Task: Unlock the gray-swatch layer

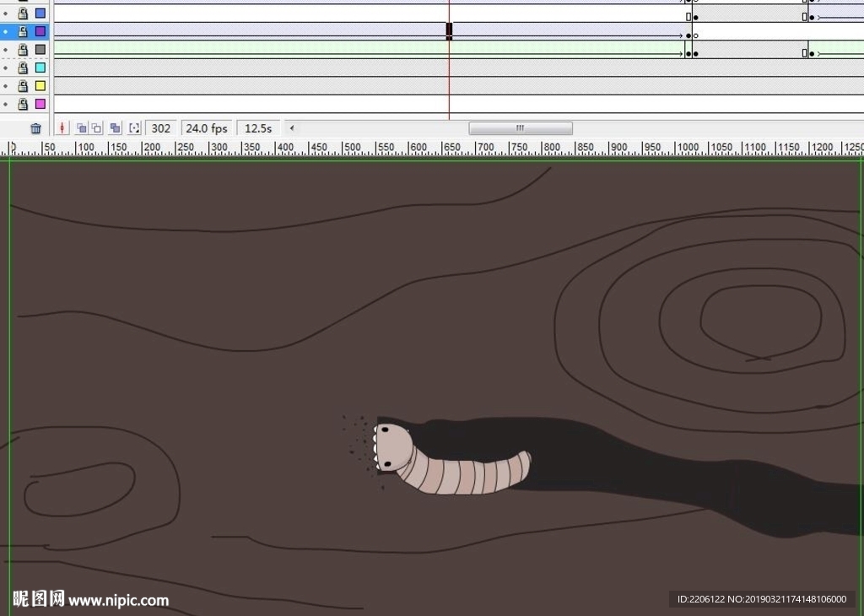Action: [x=23, y=50]
